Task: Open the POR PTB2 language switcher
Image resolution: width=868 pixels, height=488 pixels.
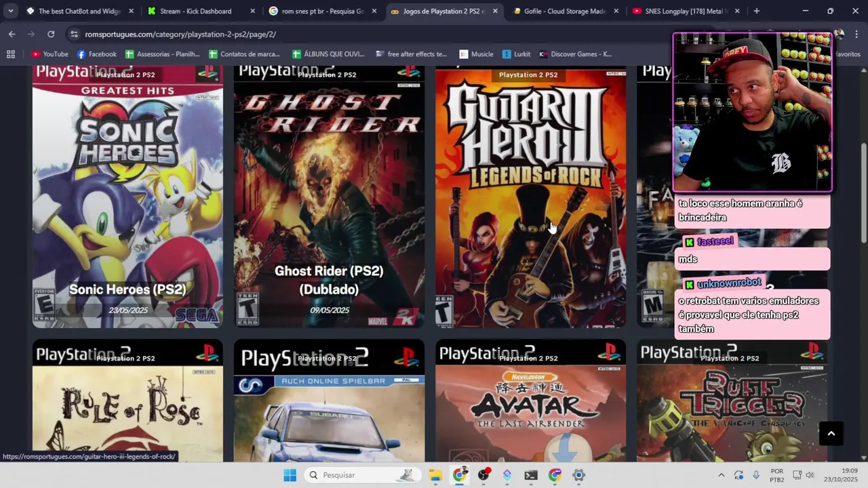Action: click(777, 475)
